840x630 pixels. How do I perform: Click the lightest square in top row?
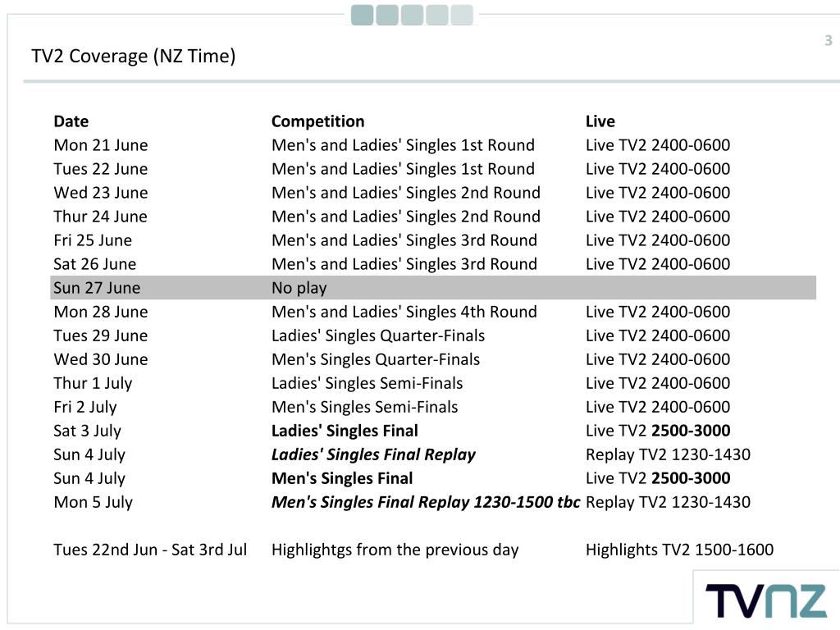(462, 15)
